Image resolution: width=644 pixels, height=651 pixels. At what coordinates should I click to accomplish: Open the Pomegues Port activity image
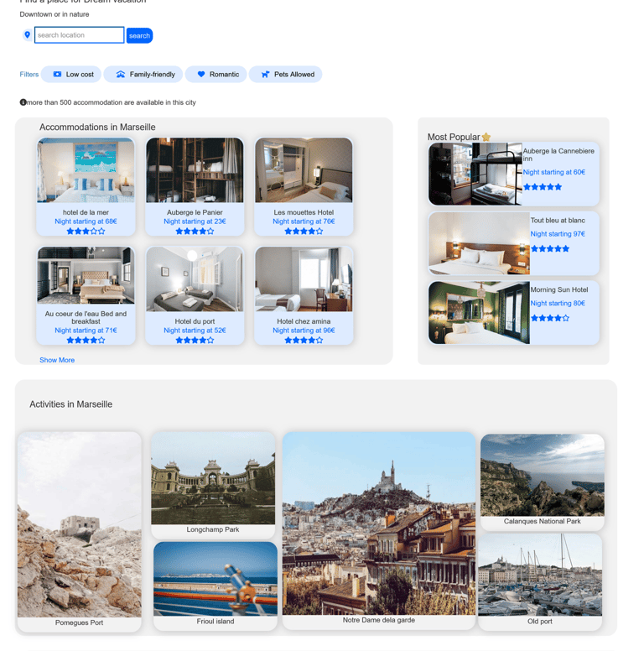(x=80, y=525)
